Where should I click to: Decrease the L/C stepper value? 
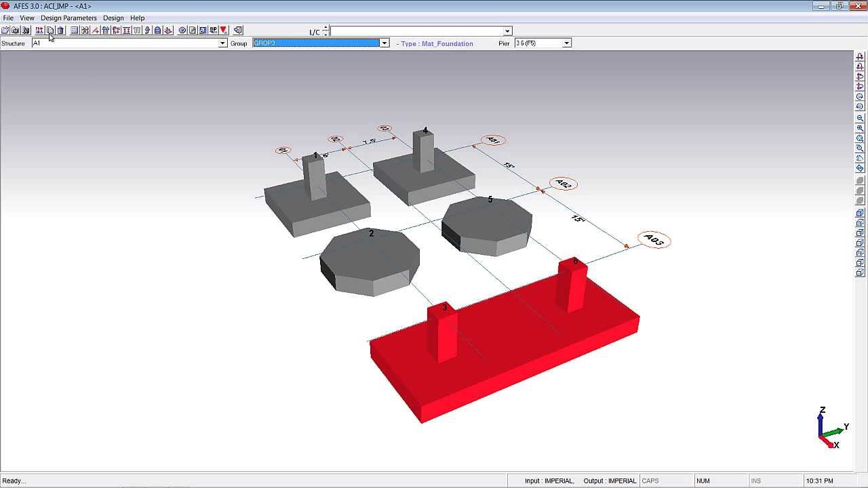click(x=326, y=34)
